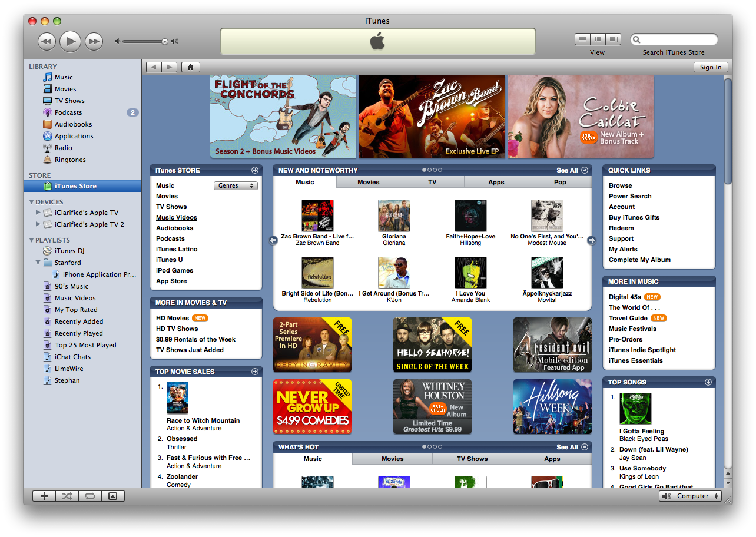Skip to previous track with rewind button
The width and height of the screenshot is (756, 537).
click(x=47, y=41)
